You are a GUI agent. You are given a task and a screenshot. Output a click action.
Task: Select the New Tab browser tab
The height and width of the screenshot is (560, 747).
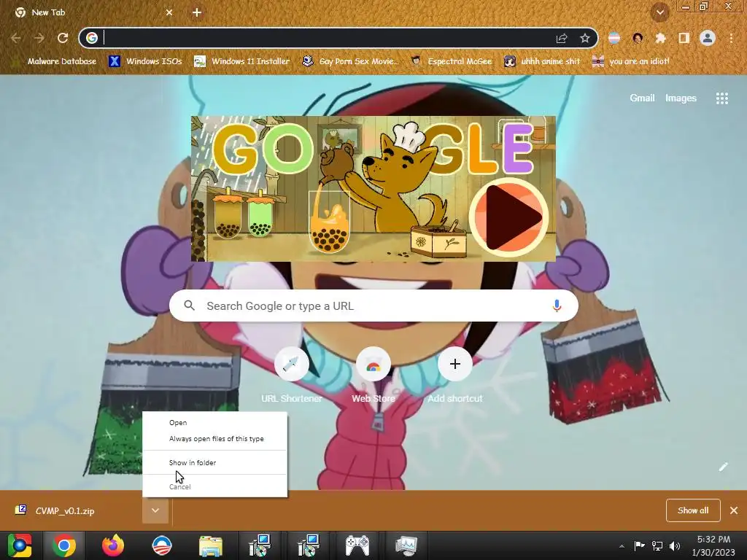[x=93, y=12]
